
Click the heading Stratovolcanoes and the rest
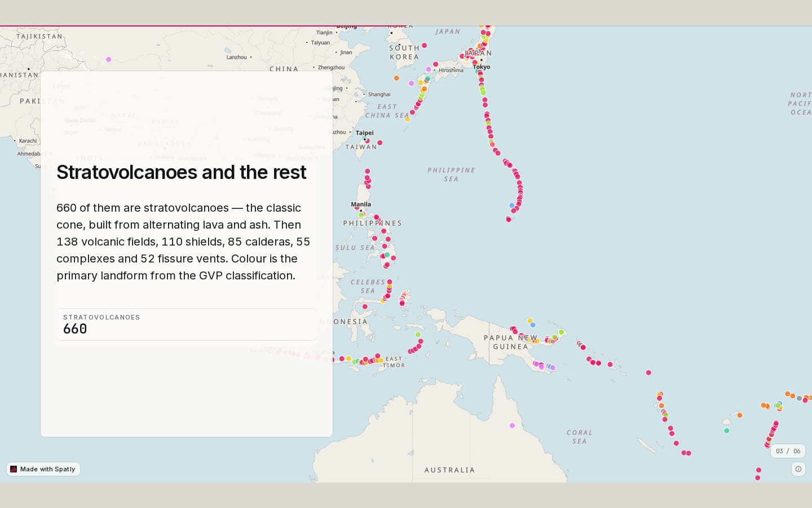point(182,172)
